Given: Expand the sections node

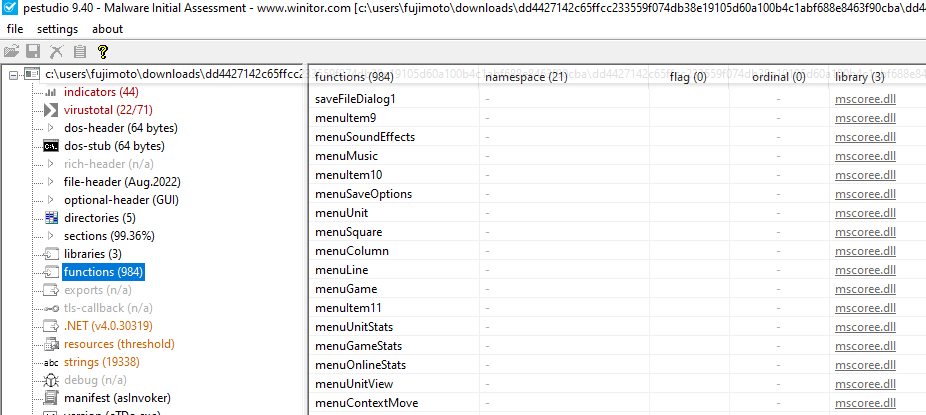Looking at the screenshot, I should tap(51, 236).
